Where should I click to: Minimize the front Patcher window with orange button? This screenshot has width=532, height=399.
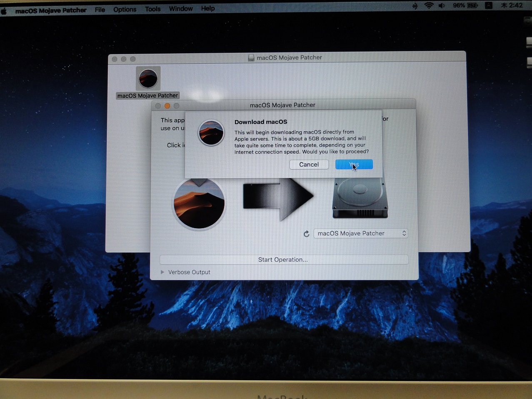tap(167, 106)
